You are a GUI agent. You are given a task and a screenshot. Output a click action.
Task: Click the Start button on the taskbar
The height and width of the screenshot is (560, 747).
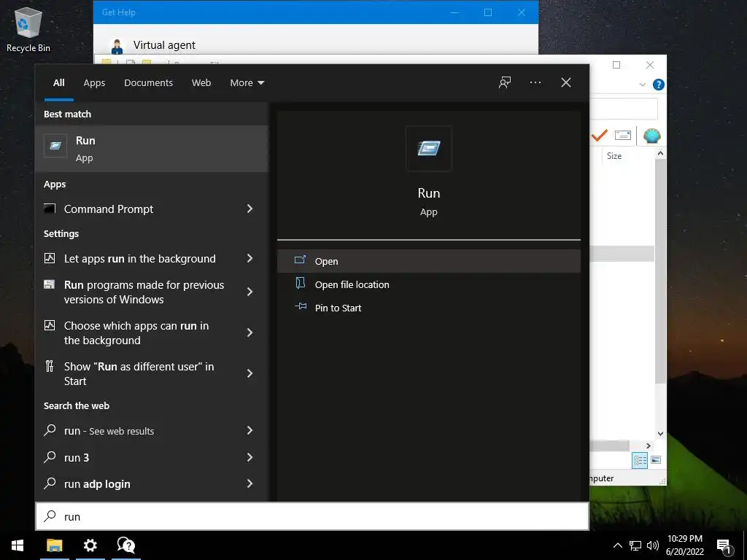click(18, 545)
